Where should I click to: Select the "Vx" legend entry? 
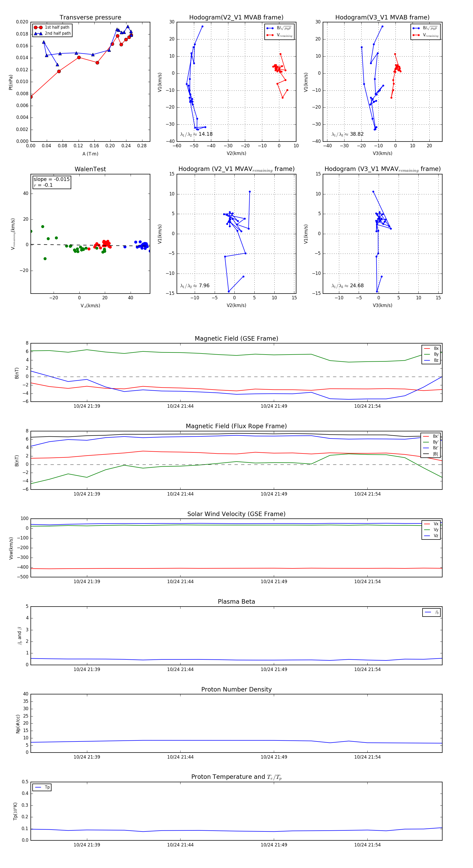[431, 524]
